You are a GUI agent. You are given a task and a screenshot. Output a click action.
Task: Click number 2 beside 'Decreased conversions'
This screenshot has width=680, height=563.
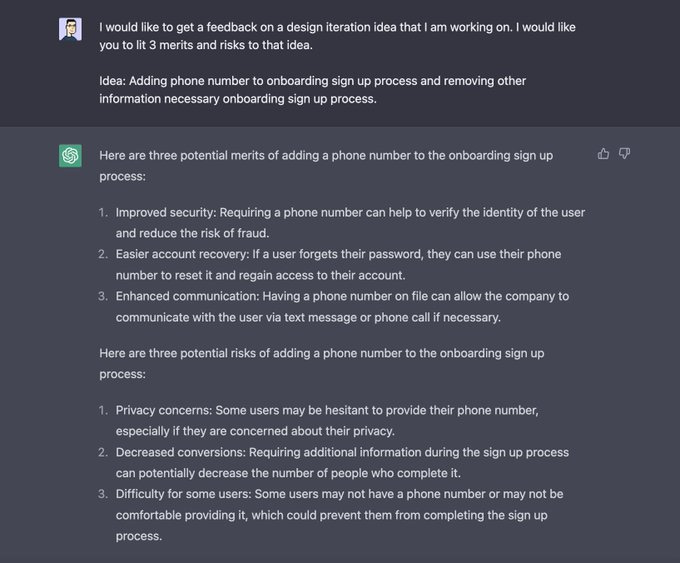pyautogui.click(x=103, y=452)
